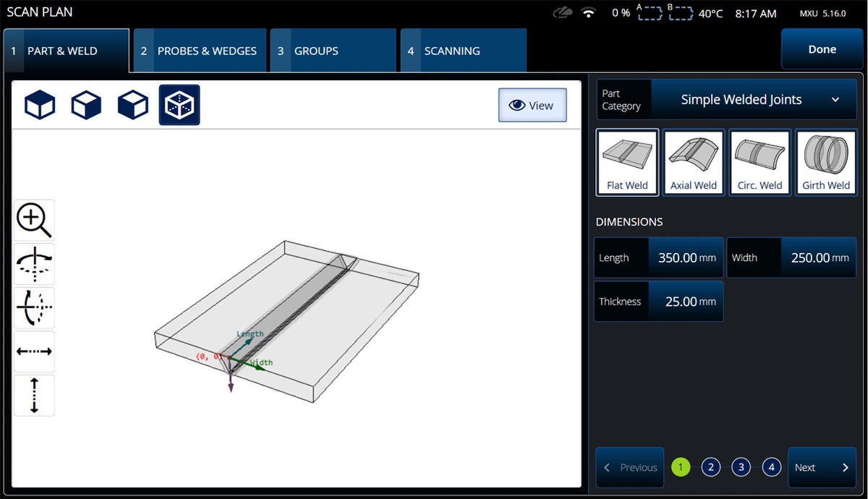The image size is (868, 499).
Task: Click the rotate around horizontal axis tool
Action: [34, 308]
